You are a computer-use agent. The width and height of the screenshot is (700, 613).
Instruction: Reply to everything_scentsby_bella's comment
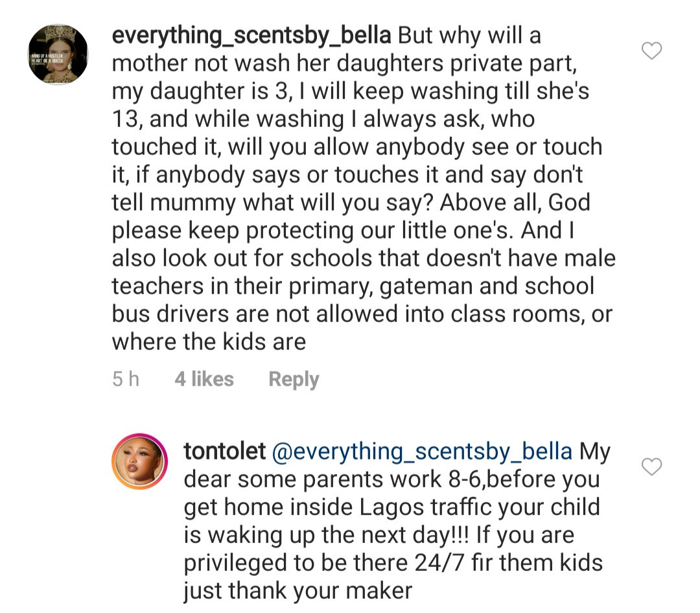click(294, 379)
